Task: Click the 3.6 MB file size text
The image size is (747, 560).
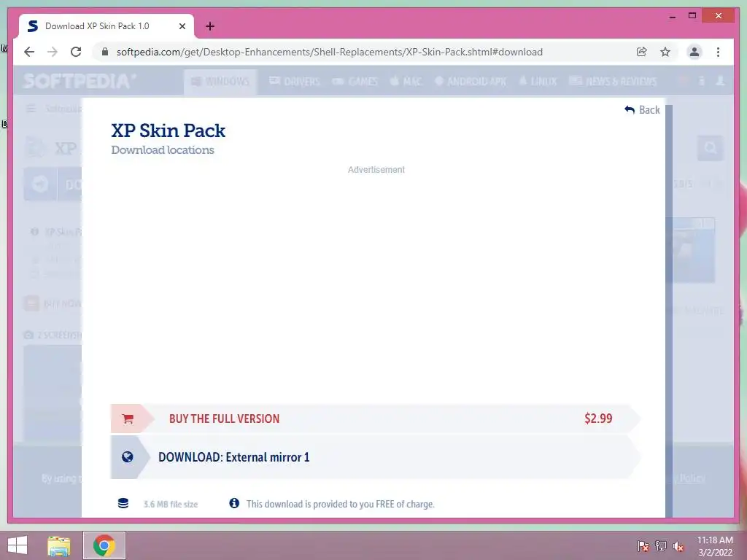Action: (171, 504)
